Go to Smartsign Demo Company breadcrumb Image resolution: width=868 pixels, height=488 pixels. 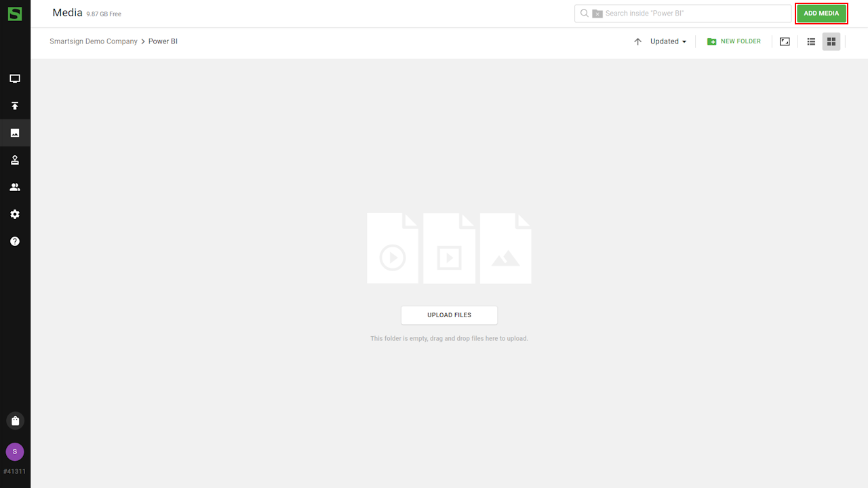[94, 41]
